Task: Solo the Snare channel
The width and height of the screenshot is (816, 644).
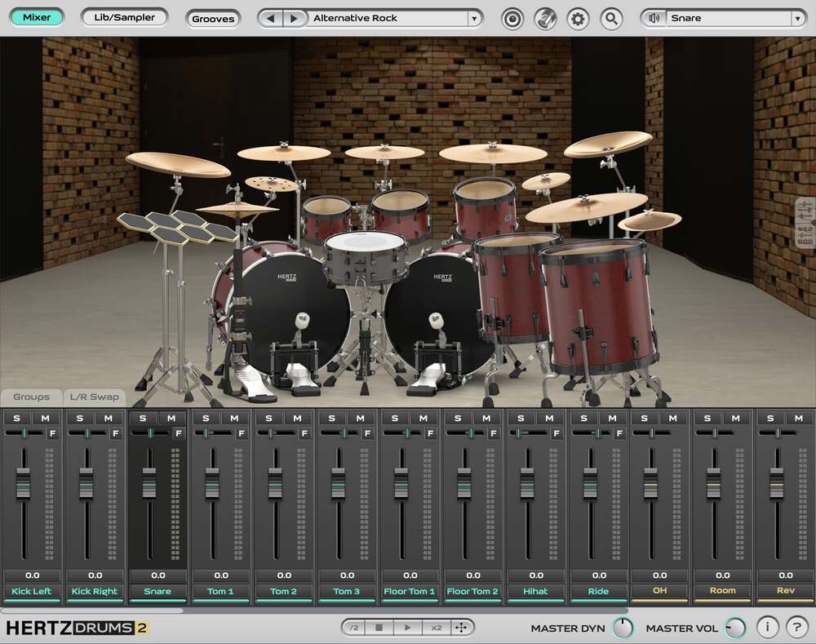Action: point(144,417)
